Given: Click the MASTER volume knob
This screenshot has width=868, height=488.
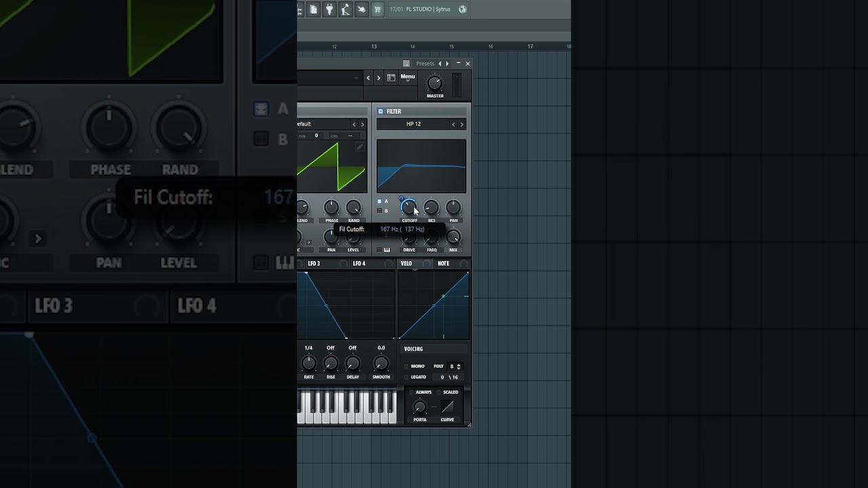Looking at the screenshot, I should click(434, 83).
